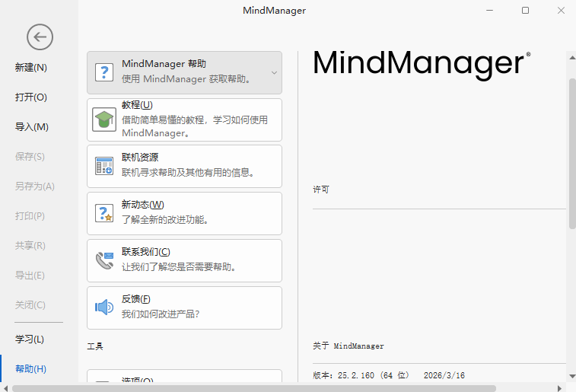Click 让我们了解您是否需要帮助 description text

[179, 267]
